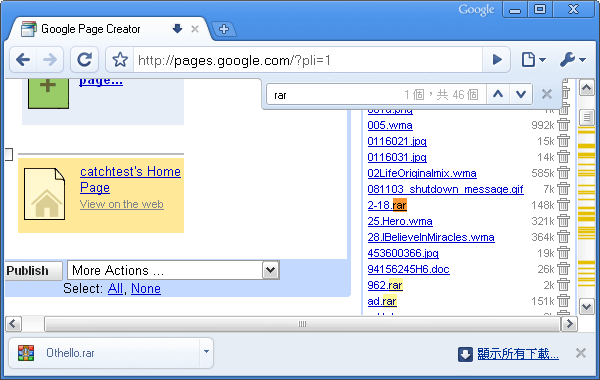The width and height of the screenshot is (600, 380).
Task: Delete 02LifeOriginalmix.wma with trash icon
Action: [563, 173]
